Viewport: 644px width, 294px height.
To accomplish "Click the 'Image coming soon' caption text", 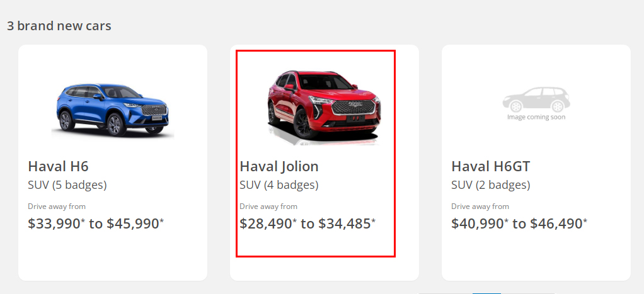I will [x=536, y=117].
